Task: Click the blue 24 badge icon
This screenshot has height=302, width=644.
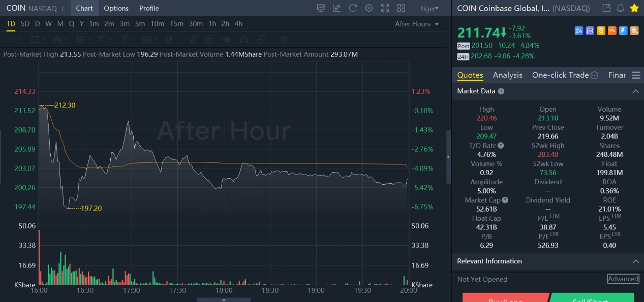Action: [579, 31]
